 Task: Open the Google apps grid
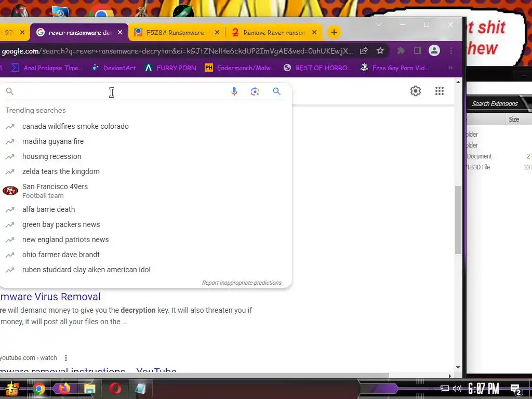click(x=440, y=91)
